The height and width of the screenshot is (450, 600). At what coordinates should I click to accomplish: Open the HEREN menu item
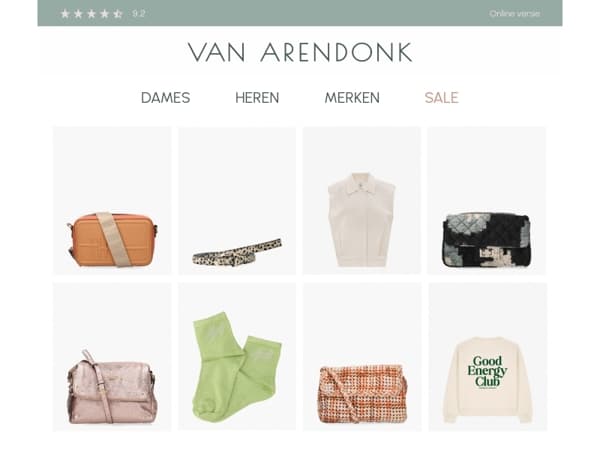click(257, 98)
